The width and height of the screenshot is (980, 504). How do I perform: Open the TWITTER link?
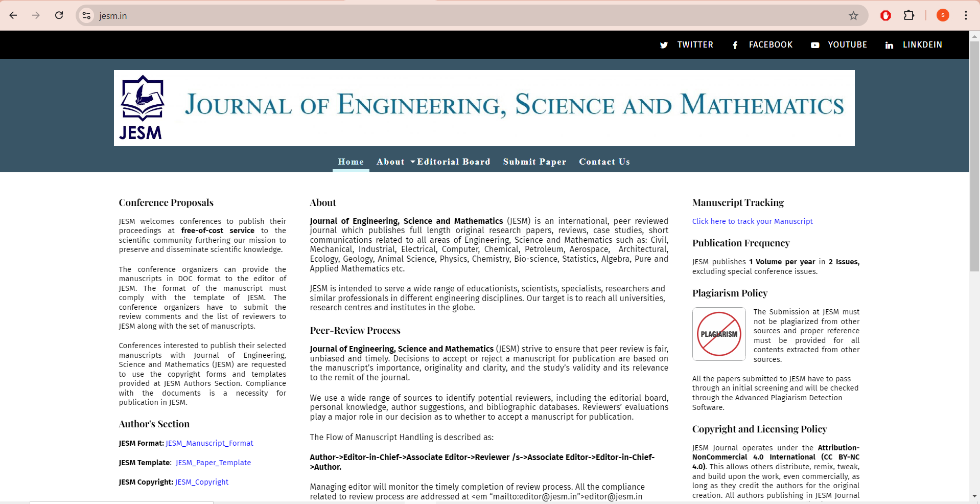click(x=695, y=45)
